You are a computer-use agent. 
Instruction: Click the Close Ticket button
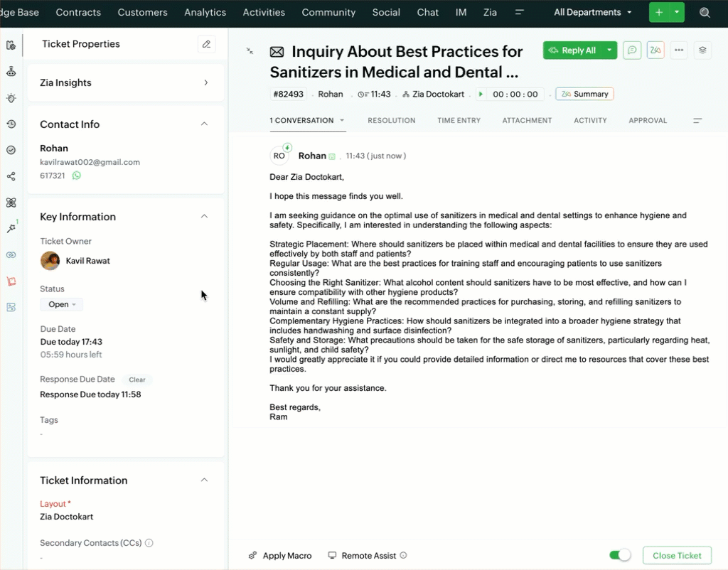[677, 555]
